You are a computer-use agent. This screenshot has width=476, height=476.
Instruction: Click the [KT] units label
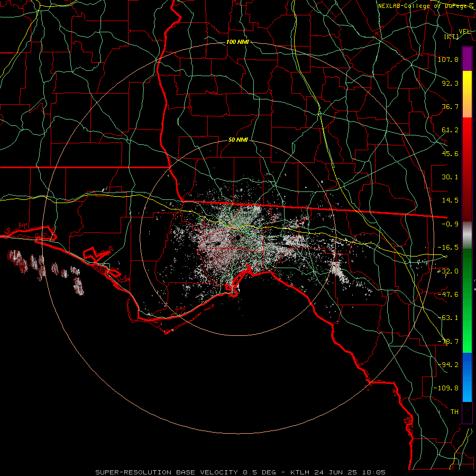[452, 36]
